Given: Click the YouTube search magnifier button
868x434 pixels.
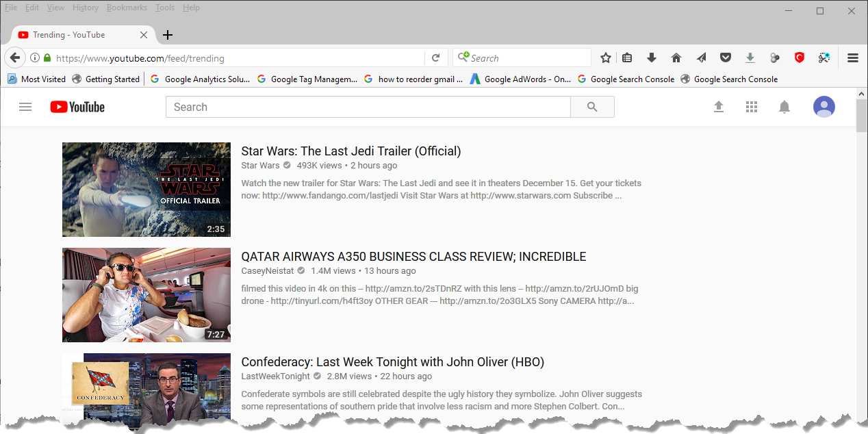Looking at the screenshot, I should [592, 107].
